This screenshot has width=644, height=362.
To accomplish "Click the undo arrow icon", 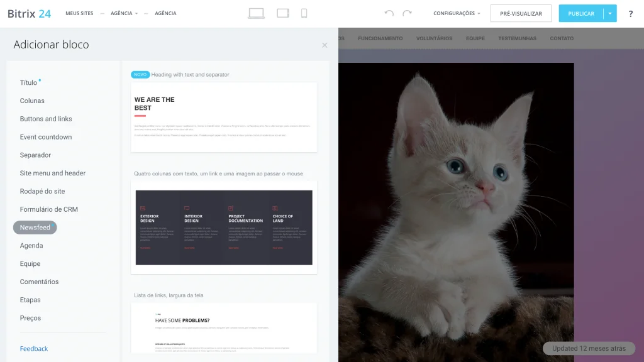I will pos(389,14).
